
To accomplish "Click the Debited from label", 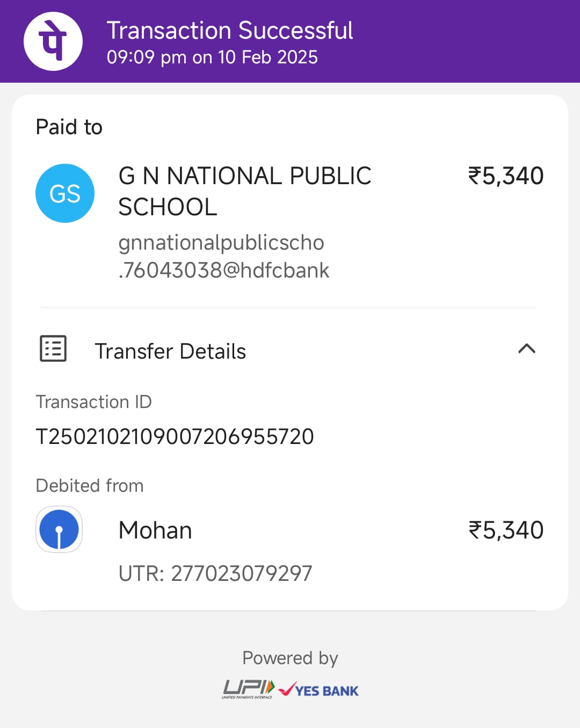I will tap(90, 486).
